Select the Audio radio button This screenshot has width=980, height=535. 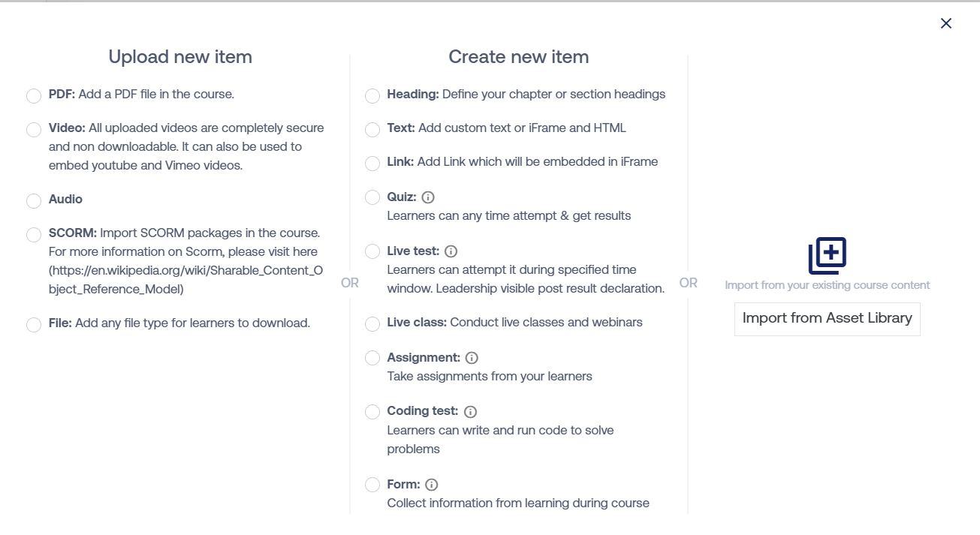coord(34,201)
